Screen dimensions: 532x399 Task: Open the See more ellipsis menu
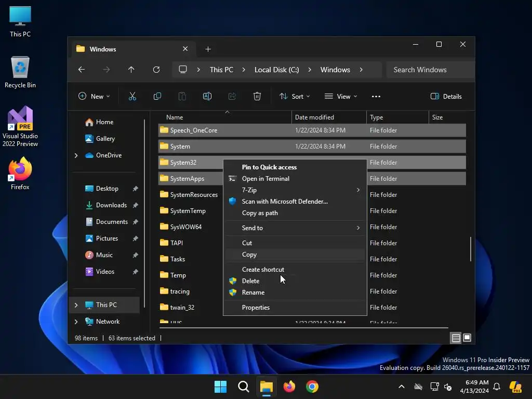tap(376, 96)
